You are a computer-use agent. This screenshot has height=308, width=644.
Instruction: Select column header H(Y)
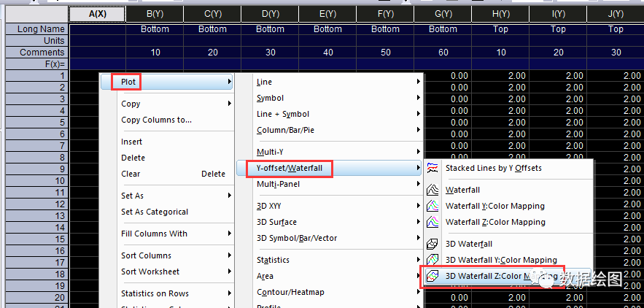[500, 14]
